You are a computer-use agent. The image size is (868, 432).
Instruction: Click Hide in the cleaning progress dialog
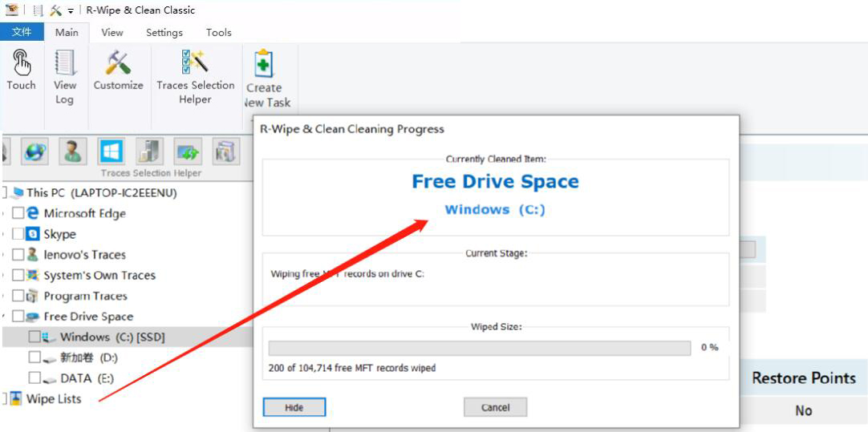pyautogui.click(x=294, y=408)
